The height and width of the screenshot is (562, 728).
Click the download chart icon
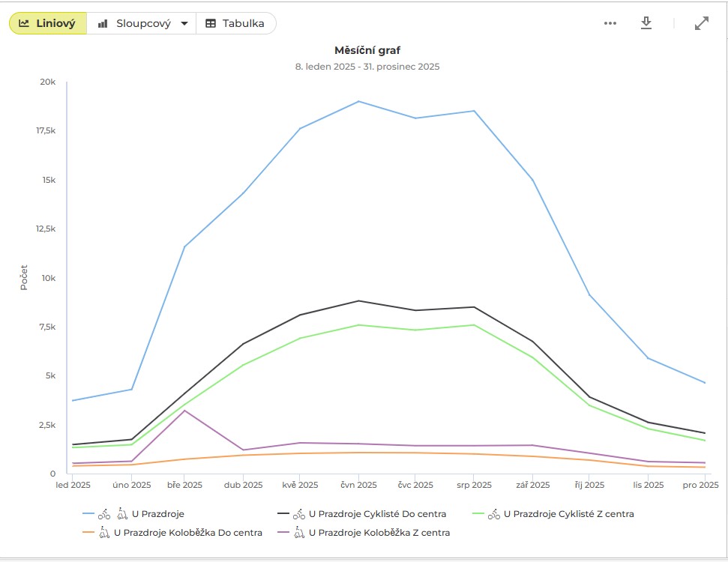[x=646, y=23]
